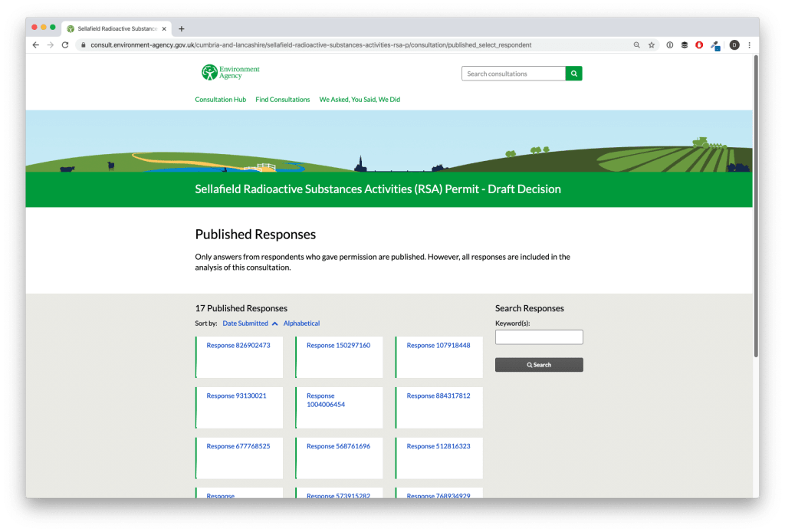The height and width of the screenshot is (532, 785).
Task: Open the stacked layers extension icon
Action: point(685,45)
